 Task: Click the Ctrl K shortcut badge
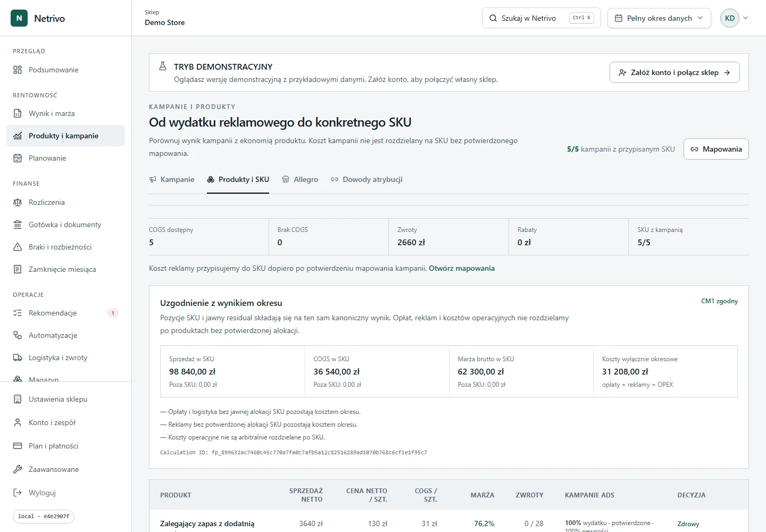click(x=581, y=18)
